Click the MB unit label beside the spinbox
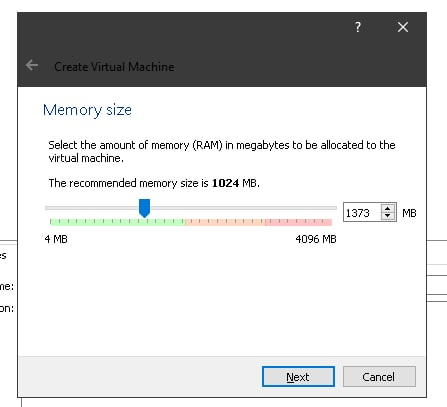The image size is (447, 407). (409, 213)
